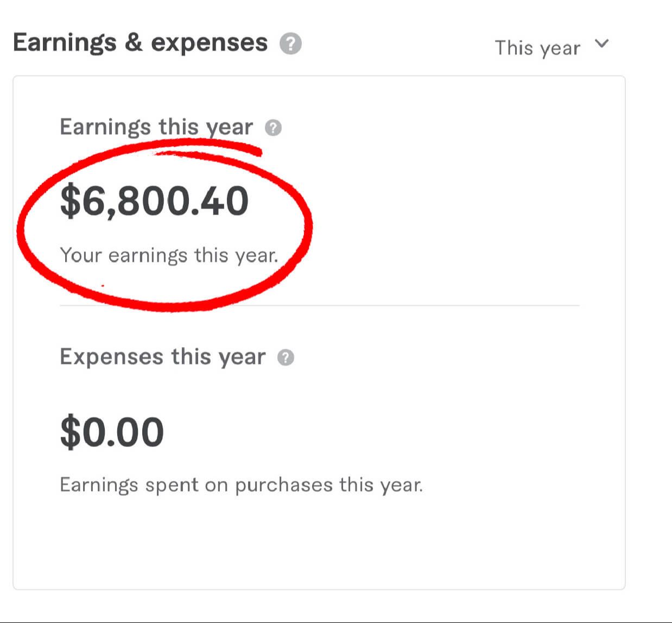Click the chevron arrow beside This year
The width and height of the screenshot is (672, 623).
click(x=601, y=43)
